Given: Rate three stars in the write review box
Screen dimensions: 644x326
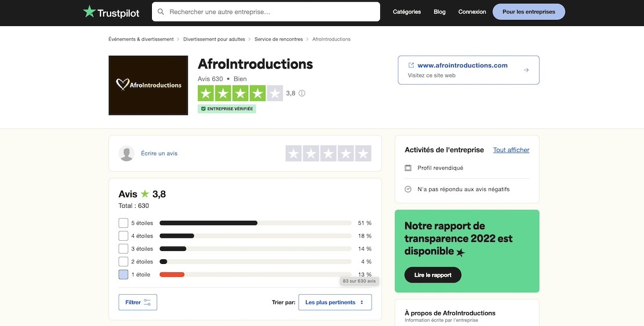Looking at the screenshot, I should tap(329, 153).
